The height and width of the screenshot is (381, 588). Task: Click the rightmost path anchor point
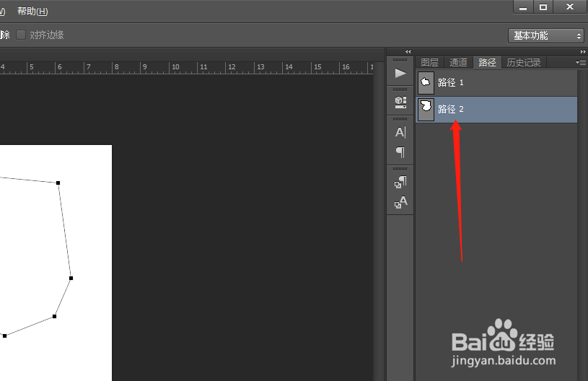(x=71, y=279)
